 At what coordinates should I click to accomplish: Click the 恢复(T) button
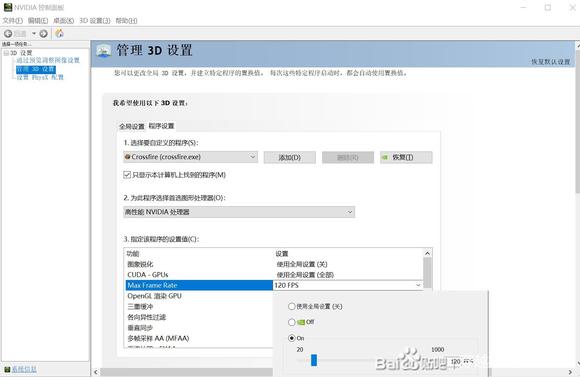tap(406, 157)
